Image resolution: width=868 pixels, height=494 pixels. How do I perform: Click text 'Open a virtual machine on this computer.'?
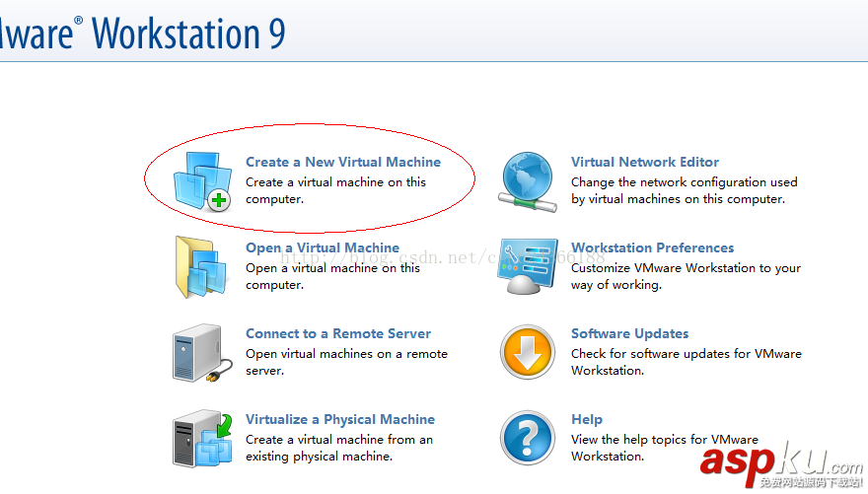pos(332,276)
